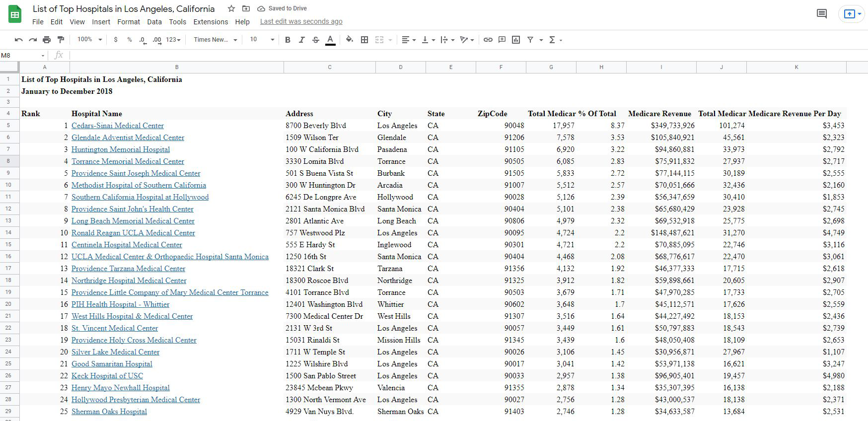Open comment history at top right
868x421 pixels.
click(x=822, y=14)
